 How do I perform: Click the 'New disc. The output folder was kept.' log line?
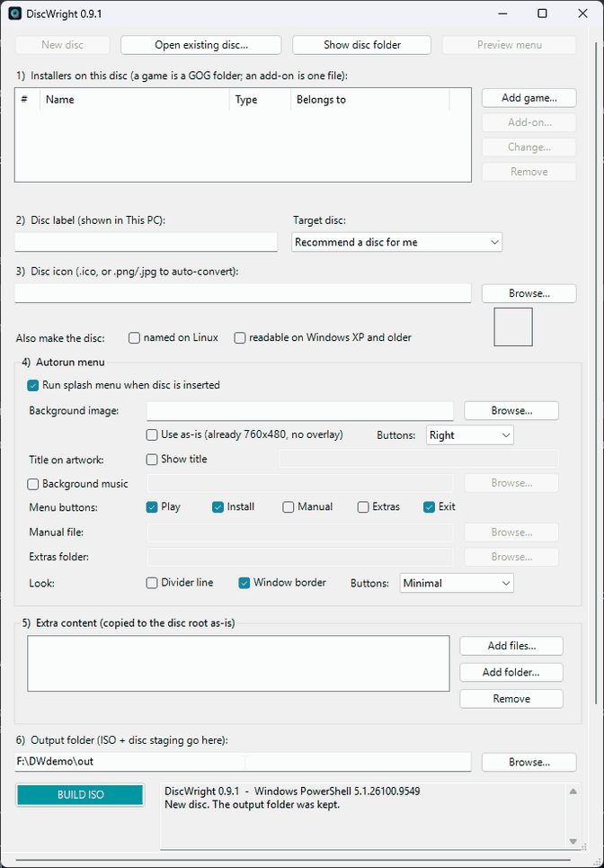point(253,805)
